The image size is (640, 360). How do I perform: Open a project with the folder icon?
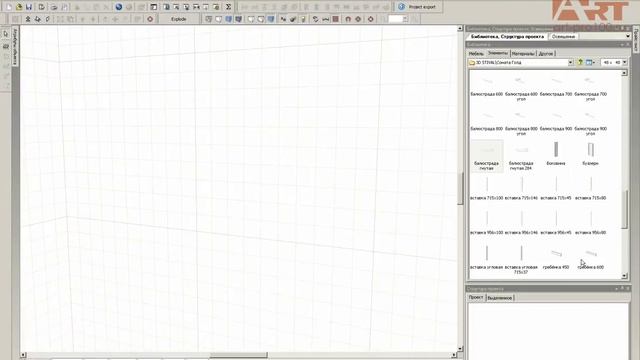[19, 7]
